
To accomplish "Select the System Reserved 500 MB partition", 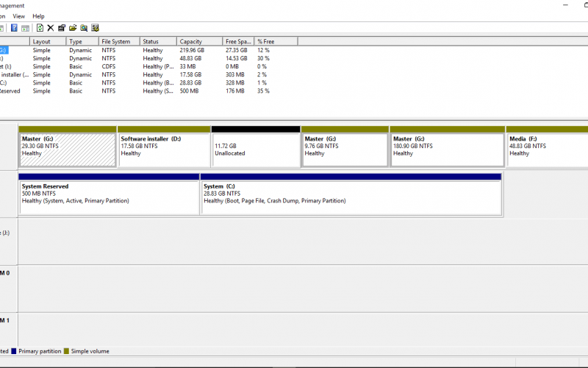I will point(109,197).
